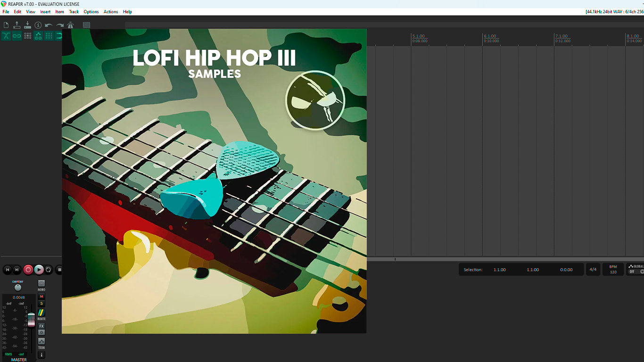Open master envelope Trim button
Viewport: 644px width, 362px height.
[x=41, y=341]
